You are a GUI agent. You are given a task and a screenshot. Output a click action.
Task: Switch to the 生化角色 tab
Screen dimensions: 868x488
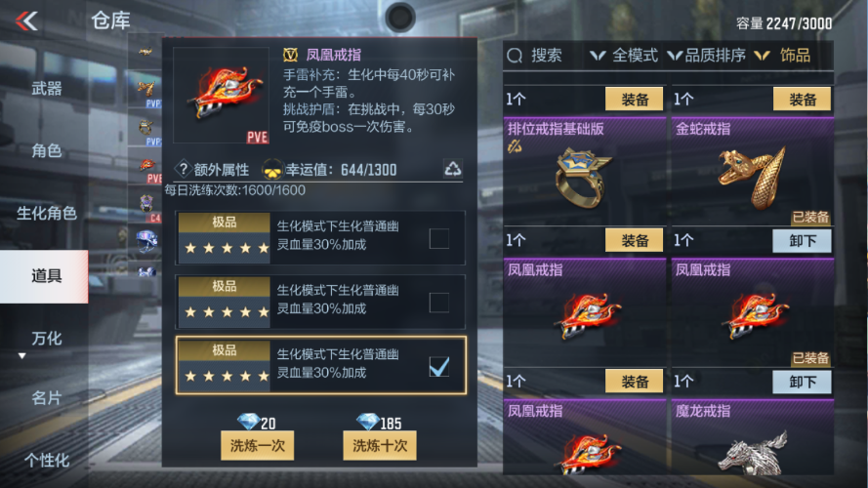[47, 213]
